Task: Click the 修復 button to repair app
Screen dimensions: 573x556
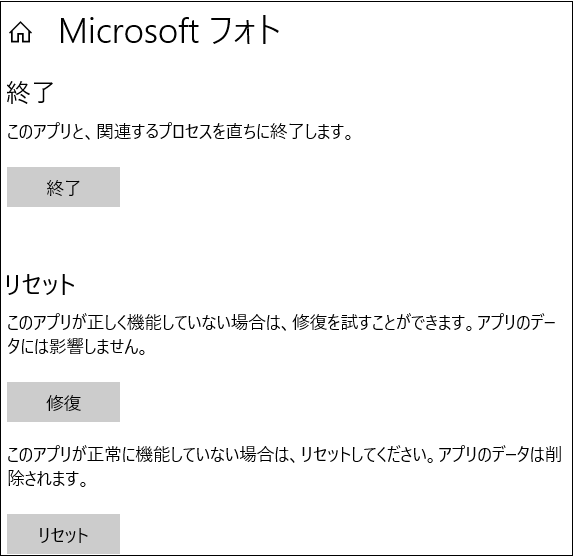Action: coord(64,402)
